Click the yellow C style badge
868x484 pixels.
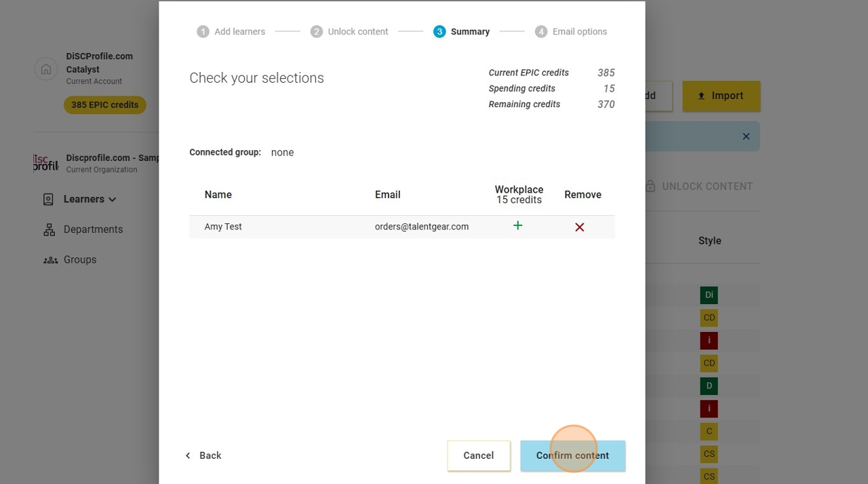[x=709, y=432]
